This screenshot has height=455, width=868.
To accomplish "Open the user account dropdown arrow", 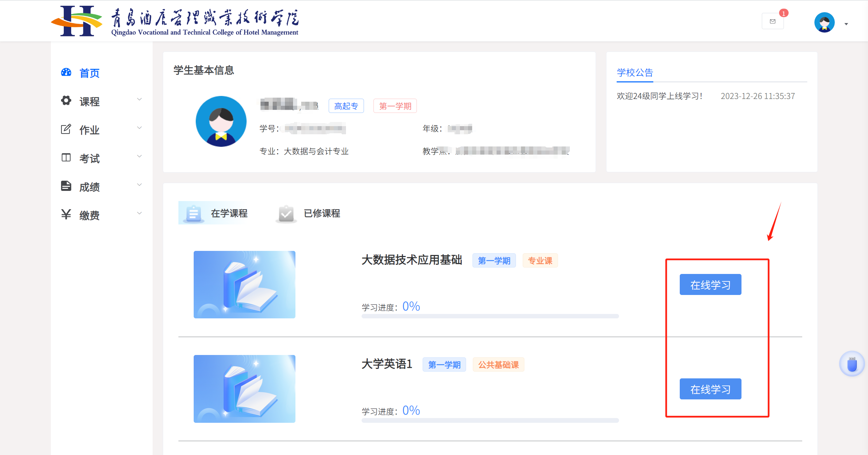I will click(846, 24).
